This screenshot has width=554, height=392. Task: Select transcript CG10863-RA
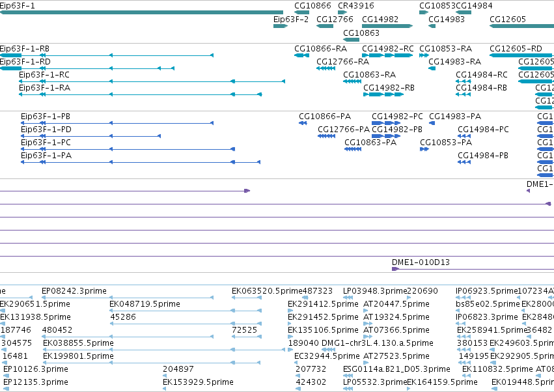[369, 75]
